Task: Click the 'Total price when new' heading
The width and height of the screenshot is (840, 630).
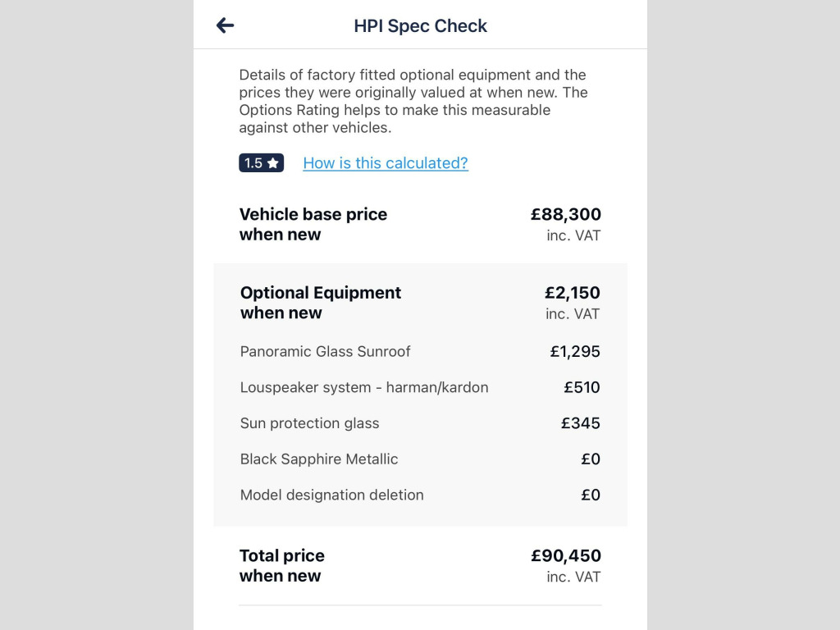Action: [281, 566]
